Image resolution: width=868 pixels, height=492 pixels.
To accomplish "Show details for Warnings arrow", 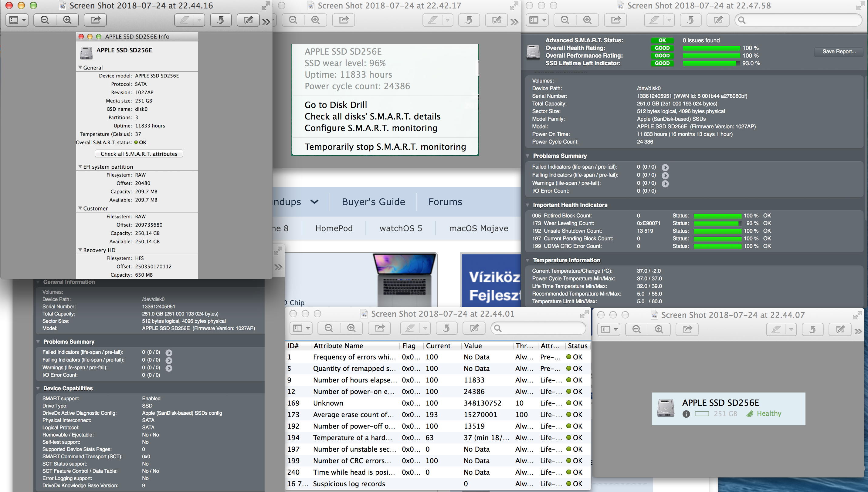I will 665,184.
